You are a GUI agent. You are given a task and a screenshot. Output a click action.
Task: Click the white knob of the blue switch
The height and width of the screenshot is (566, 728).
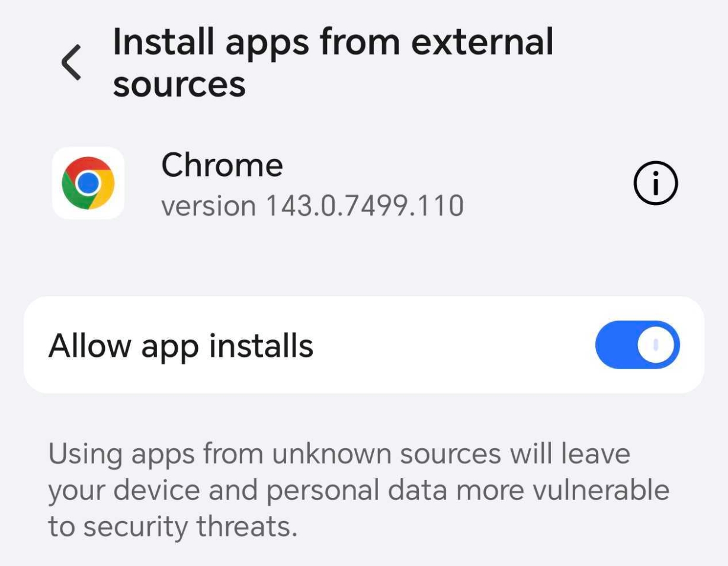pyautogui.click(x=656, y=345)
